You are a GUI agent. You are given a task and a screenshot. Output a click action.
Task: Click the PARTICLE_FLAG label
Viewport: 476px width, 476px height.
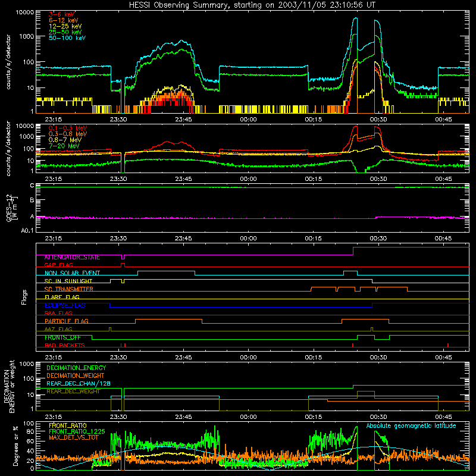[67, 321]
